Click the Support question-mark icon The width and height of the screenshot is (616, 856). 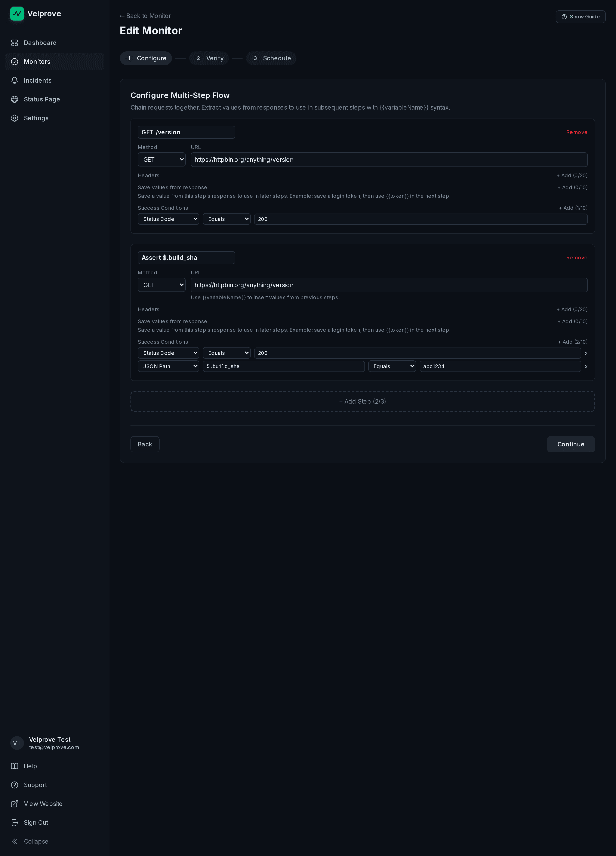coord(15,785)
